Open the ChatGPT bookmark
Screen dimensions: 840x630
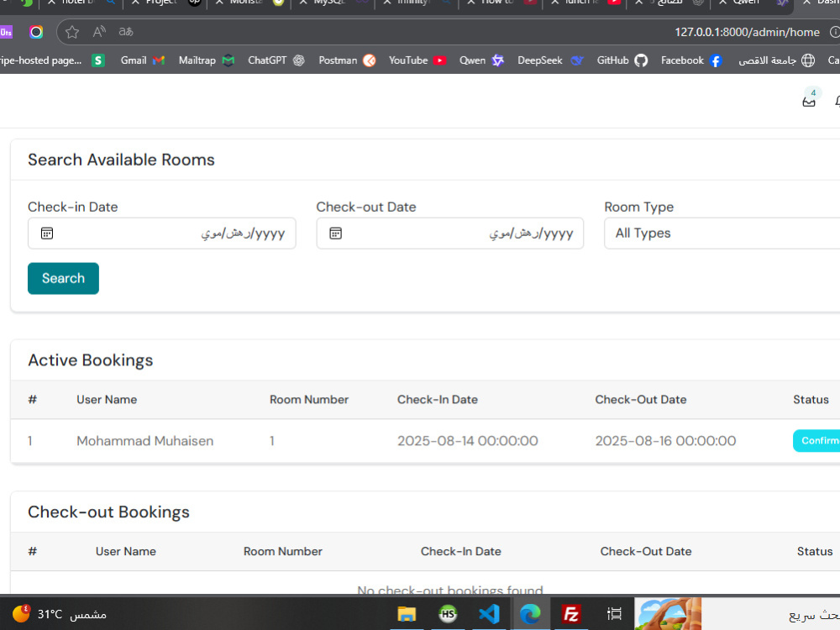(276, 60)
